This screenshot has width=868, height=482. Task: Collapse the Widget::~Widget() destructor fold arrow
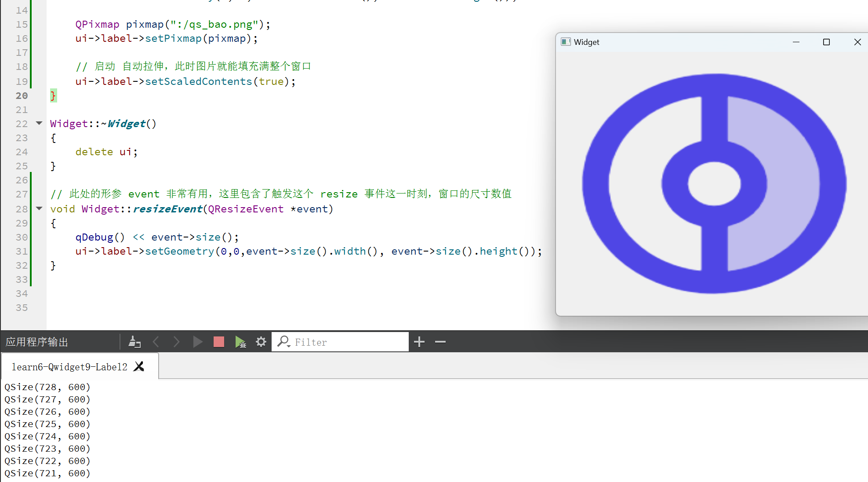click(x=39, y=123)
